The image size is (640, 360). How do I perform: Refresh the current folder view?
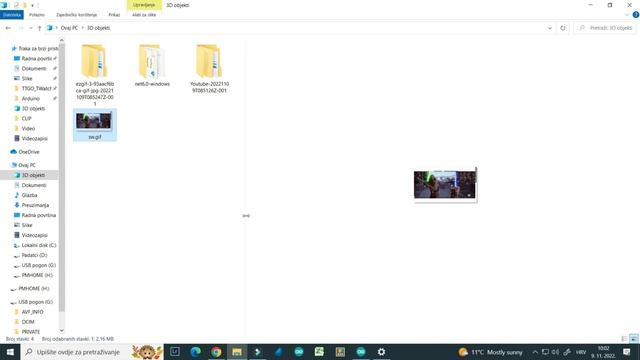click(x=563, y=28)
